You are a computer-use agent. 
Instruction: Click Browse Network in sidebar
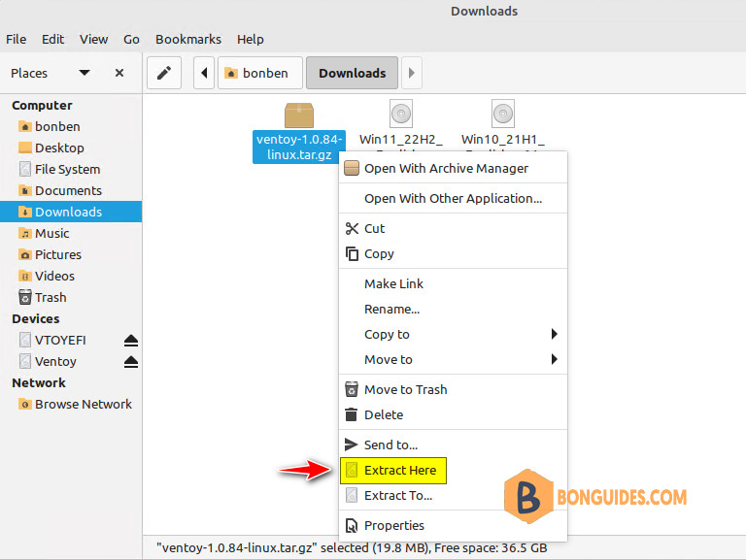coord(71,404)
